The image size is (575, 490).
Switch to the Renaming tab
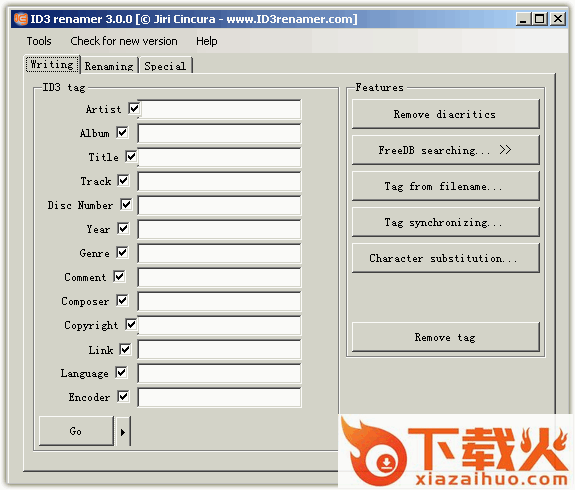[109, 66]
